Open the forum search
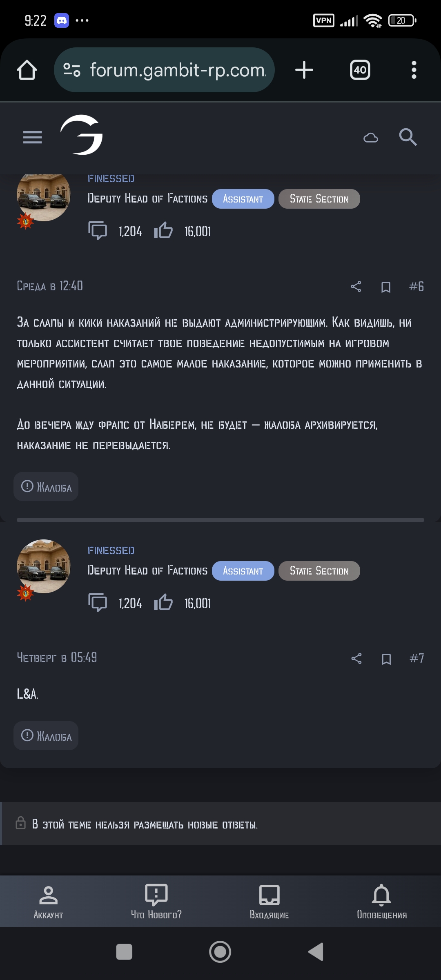Image resolution: width=441 pixels, height=980 pixels. point(408,137)
